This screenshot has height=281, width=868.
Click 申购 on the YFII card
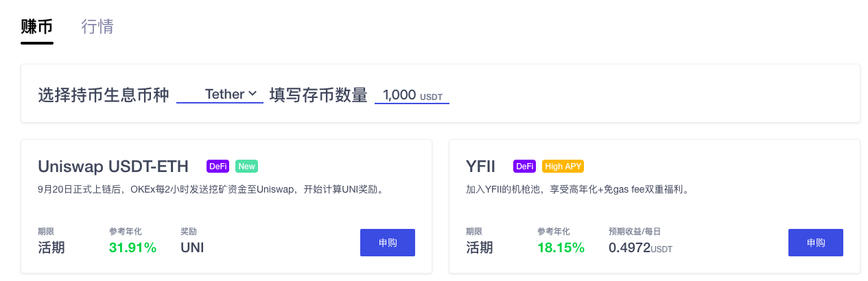(x=816, y=243)
